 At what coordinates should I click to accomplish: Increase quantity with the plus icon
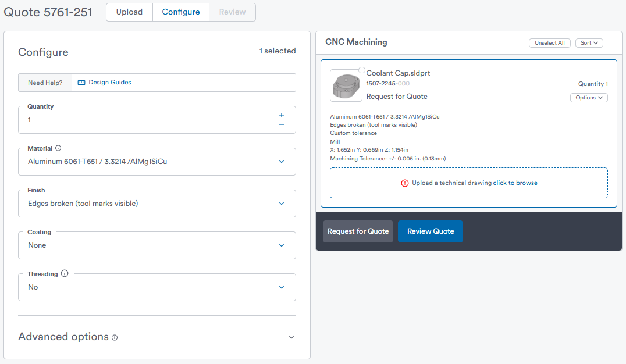(x=282, y=115)
